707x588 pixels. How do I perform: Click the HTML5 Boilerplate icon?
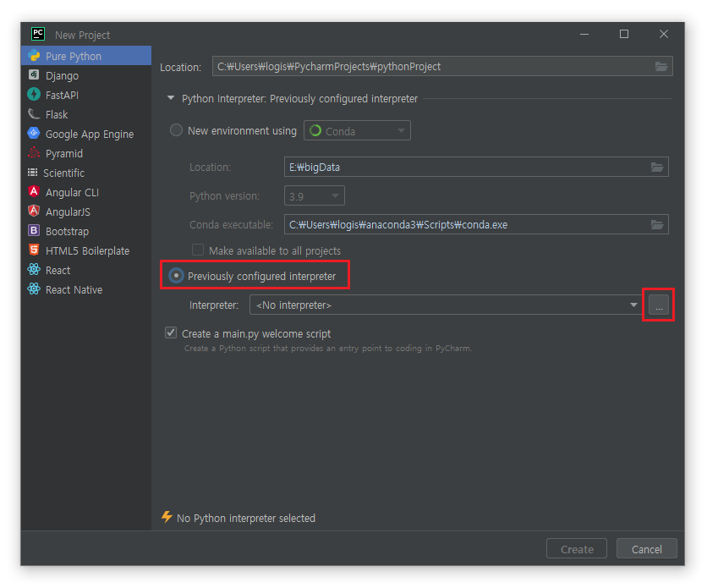pyautogui.click(x=34, y=250)
